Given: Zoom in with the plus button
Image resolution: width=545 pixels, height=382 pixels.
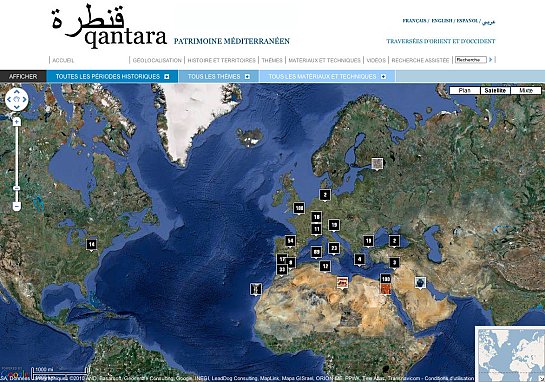Looking at the screenshot, I should (x=17, y=122).
